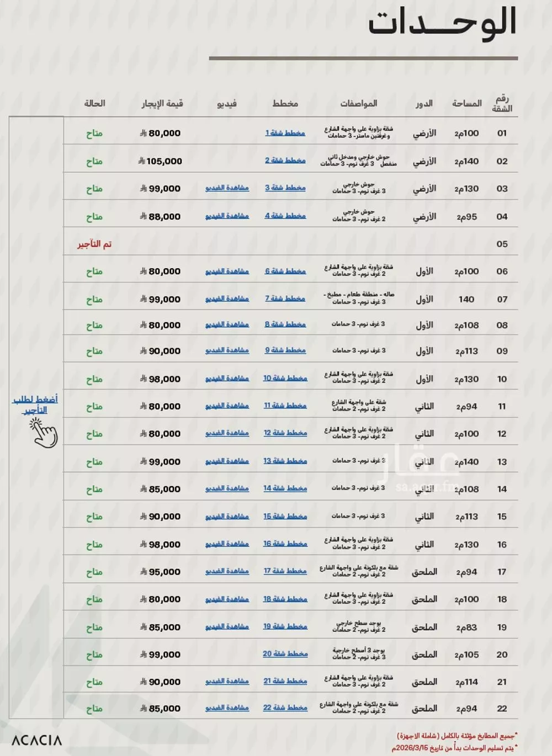Click the hand pointer icon under rental request
Screen dimensions: 552x756
(45, 433)
